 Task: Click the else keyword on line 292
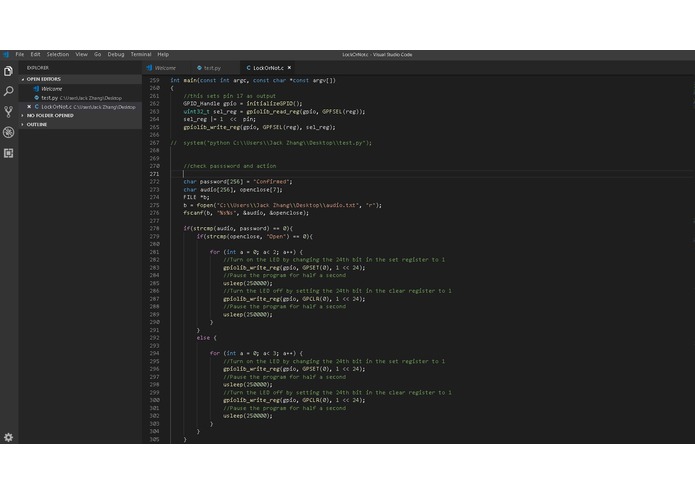tap(203, 338)
